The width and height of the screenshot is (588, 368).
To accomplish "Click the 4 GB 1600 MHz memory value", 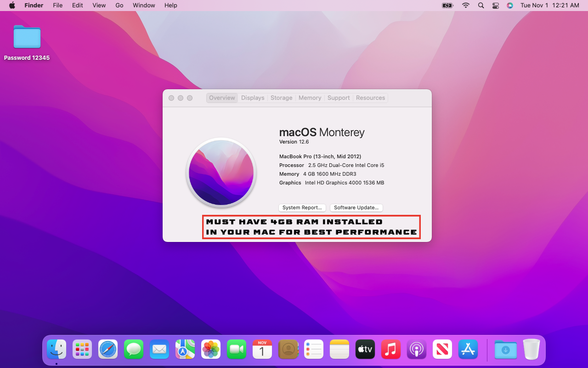I will coord(330,174).
